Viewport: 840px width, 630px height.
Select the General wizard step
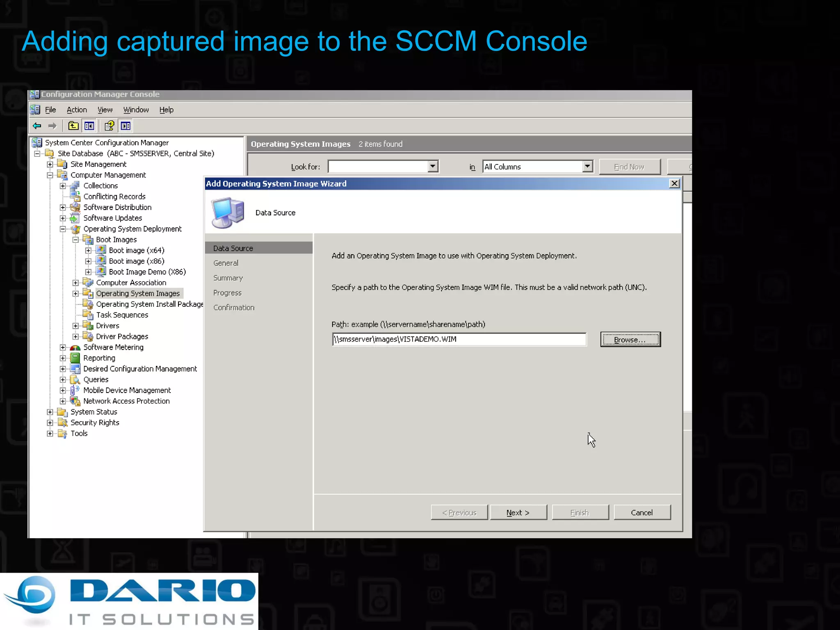tap(226, 263)
